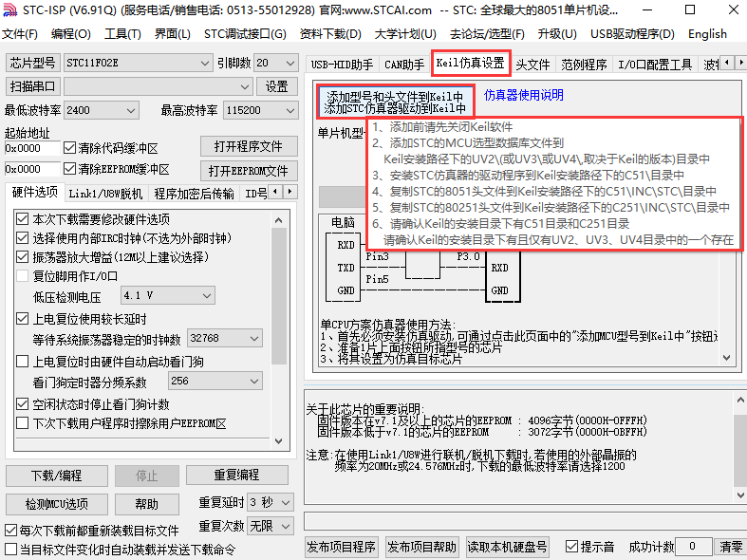Open 引脚数 pin count dropdown

click(x=276, y=63)
